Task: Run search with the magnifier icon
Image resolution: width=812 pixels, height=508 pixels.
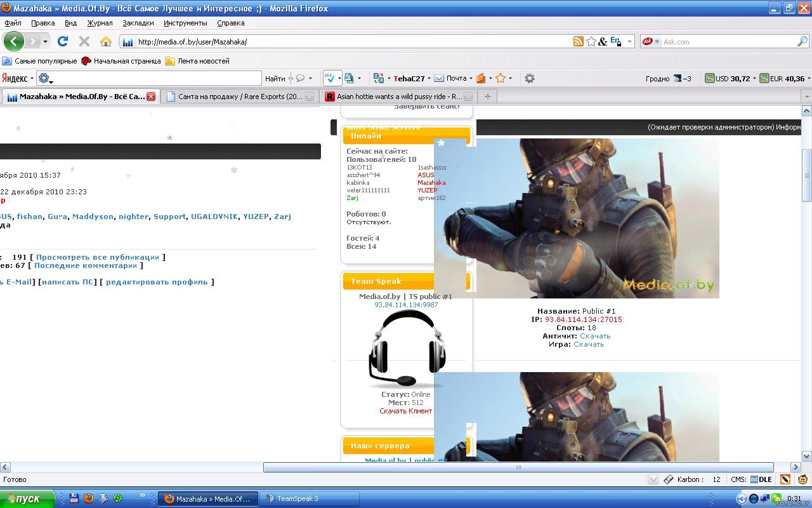Action: click(802, 41)
